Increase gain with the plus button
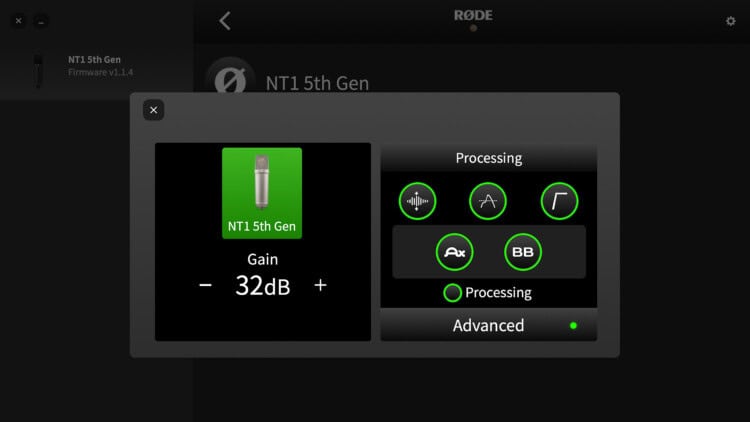This screenshot has height=422, width=750. [320, 285]
